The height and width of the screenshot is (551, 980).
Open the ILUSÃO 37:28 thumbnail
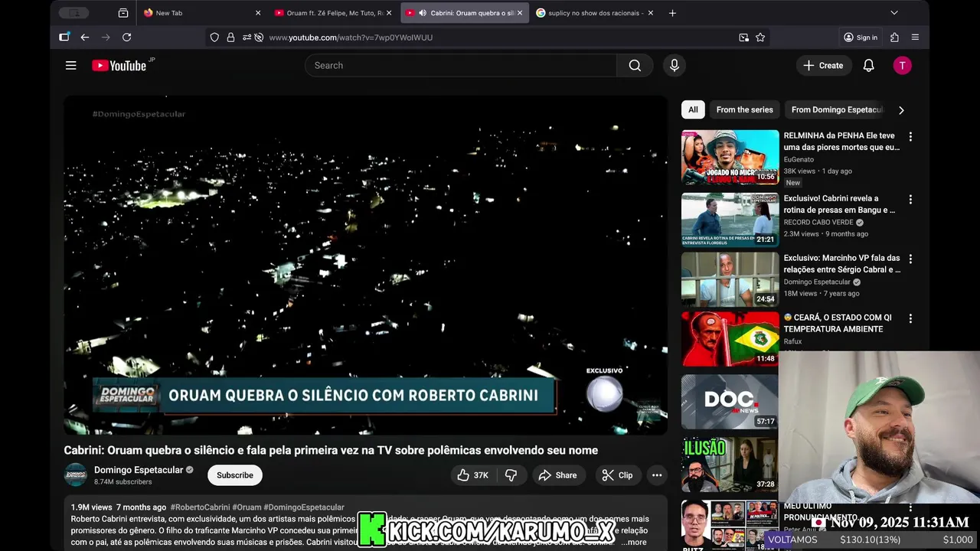730,465
